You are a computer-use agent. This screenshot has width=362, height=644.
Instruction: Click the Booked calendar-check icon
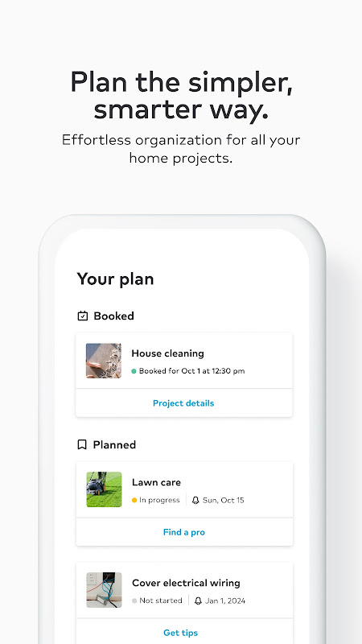pos(83,316)
